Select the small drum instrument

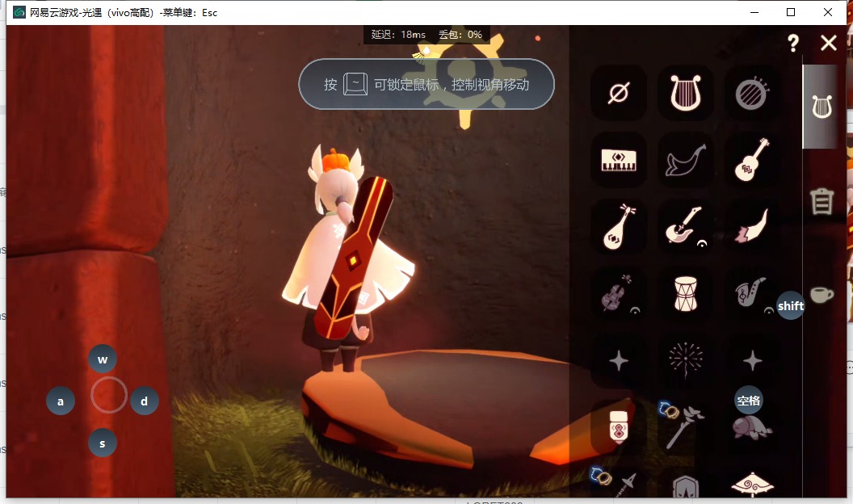[686, 293]
